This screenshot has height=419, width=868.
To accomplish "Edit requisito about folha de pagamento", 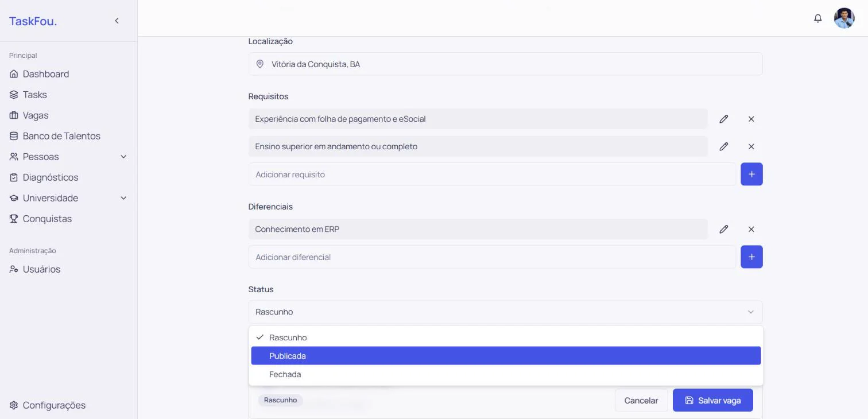I will (x=724, y=119).
